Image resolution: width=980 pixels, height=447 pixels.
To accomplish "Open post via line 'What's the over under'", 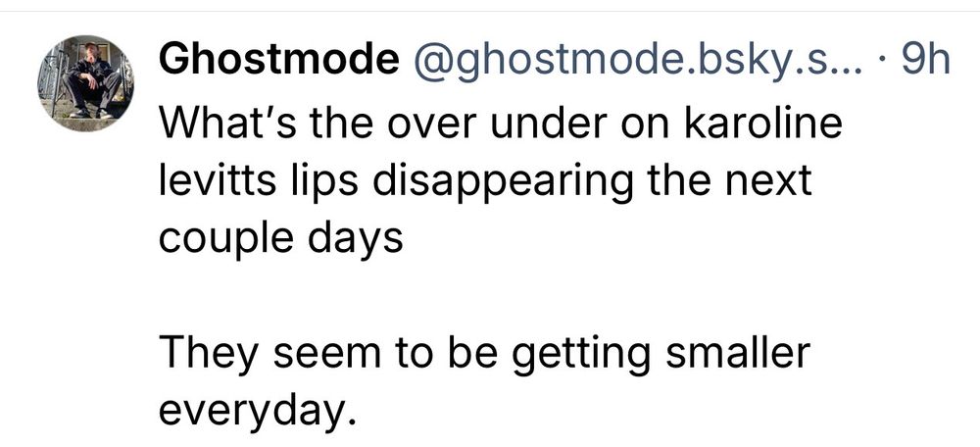I will (x=500, y=124).
